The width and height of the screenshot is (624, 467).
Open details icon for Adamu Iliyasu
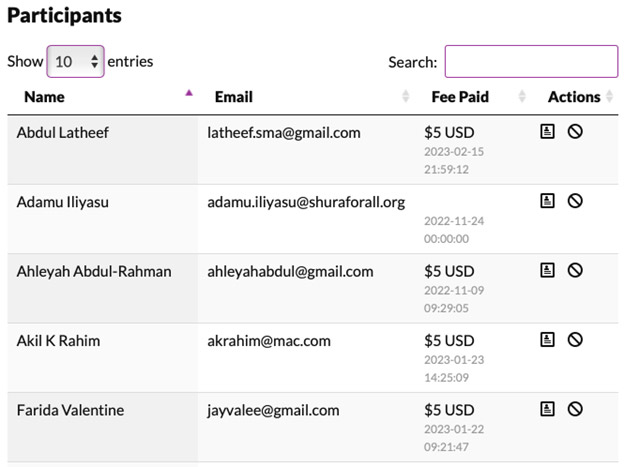coord(547,201)
